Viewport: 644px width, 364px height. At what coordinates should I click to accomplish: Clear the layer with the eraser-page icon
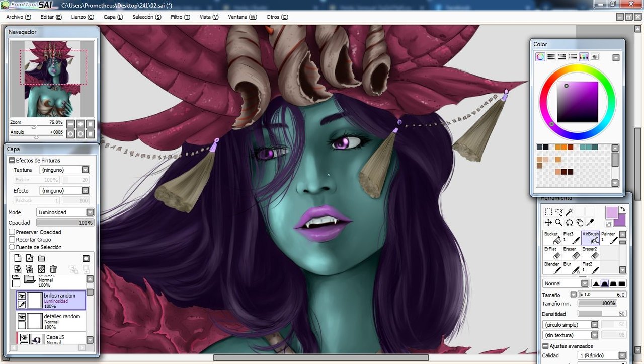[x=41, y=269]
